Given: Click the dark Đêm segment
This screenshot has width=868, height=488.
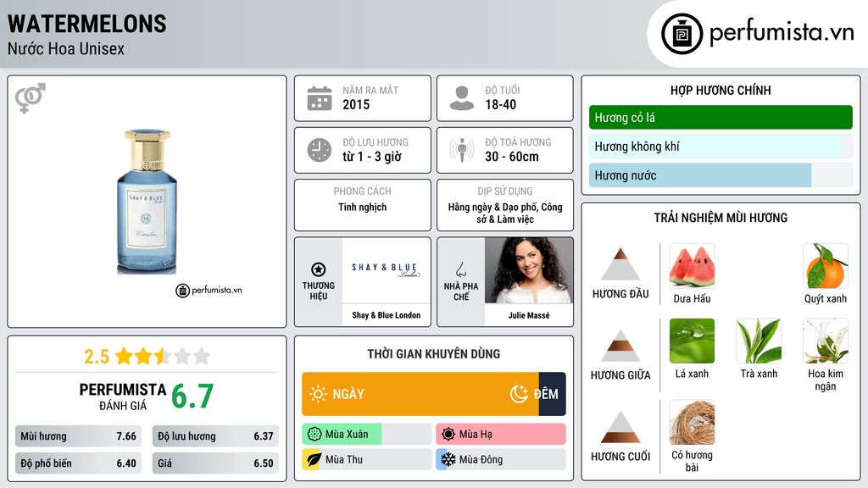Looking at the screenshot, I should pos(553,394).
